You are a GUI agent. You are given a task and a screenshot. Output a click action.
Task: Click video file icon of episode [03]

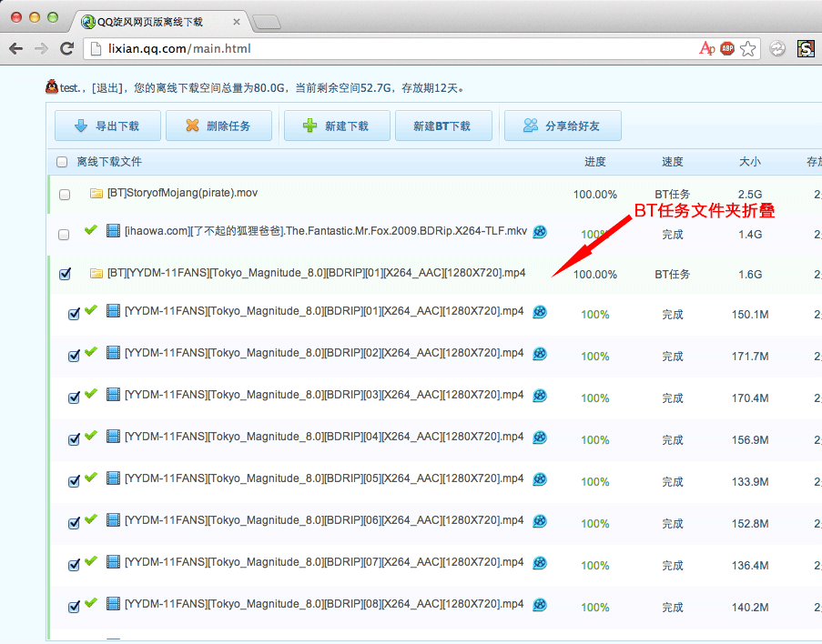(113, 395)
